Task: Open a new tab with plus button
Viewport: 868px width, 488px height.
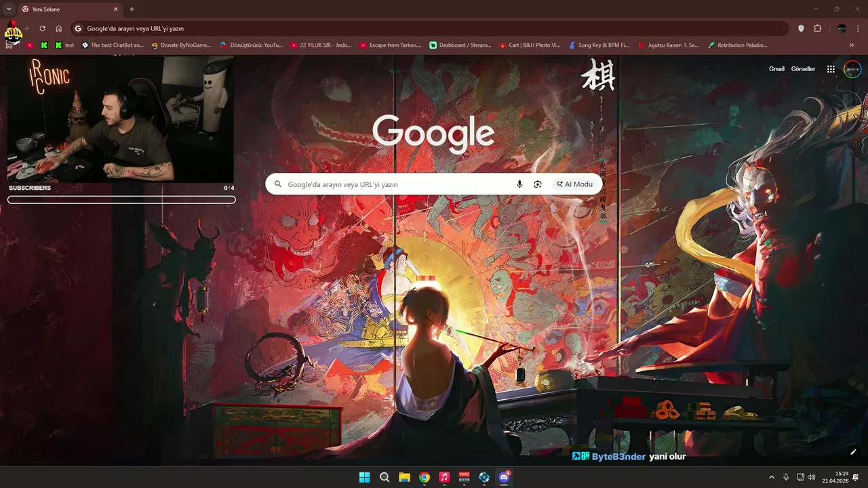Action: tap(132, 9)
